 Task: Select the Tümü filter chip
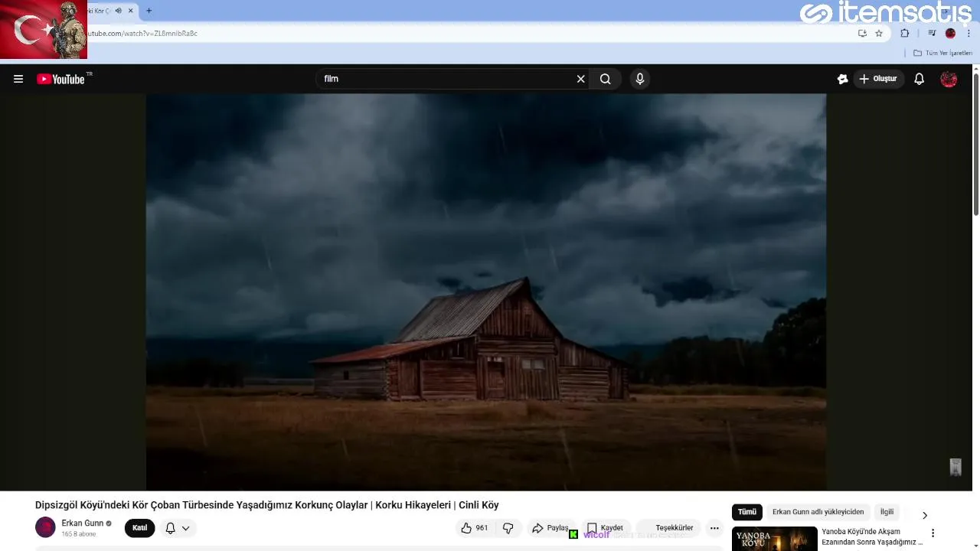click(747, 512)
